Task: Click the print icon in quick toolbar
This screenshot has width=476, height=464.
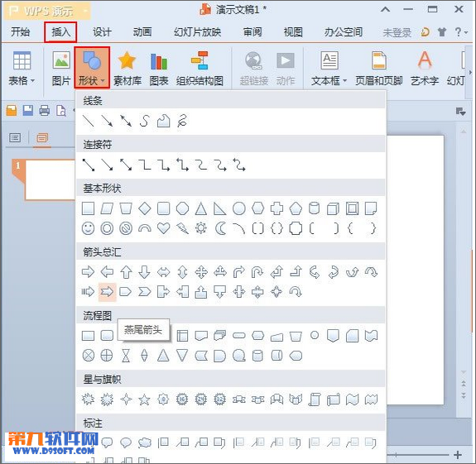Action: (x=45, y=110)
